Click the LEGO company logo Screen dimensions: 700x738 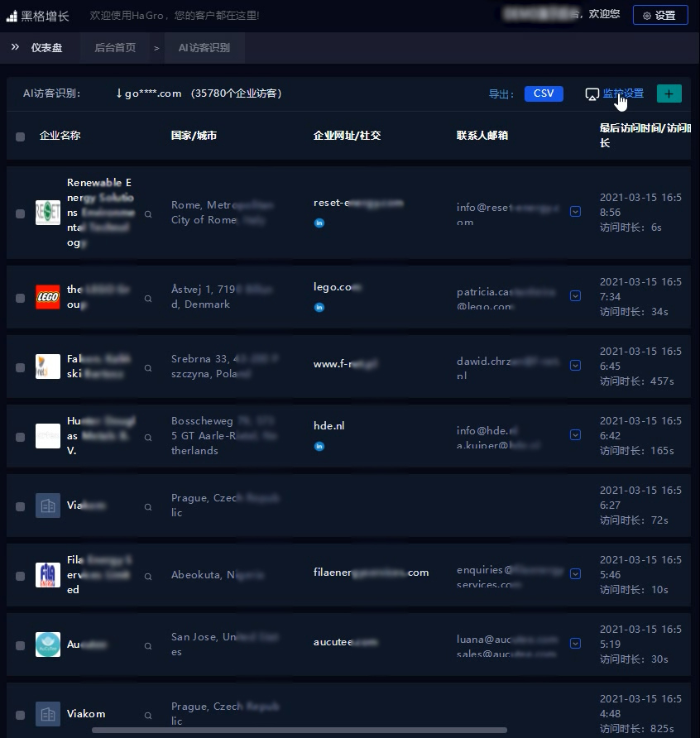48,297
